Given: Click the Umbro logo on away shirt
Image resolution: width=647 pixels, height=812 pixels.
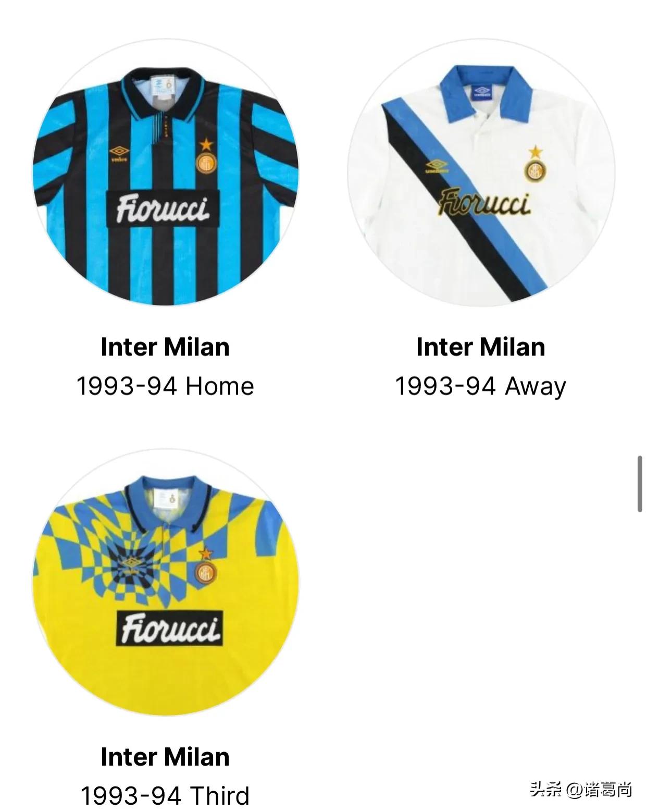Looking at the screenshot, I should click(437, 167).
